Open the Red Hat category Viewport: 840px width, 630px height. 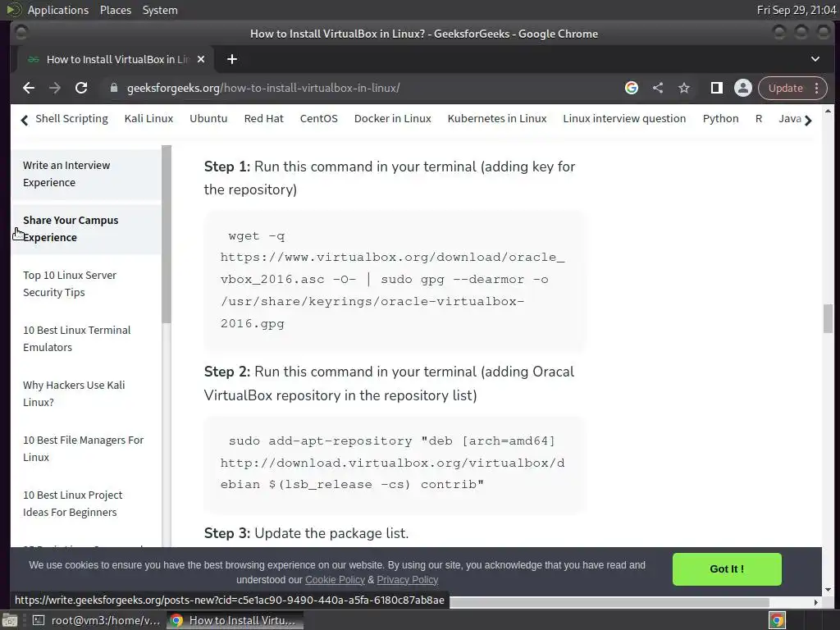pos(263,118)
